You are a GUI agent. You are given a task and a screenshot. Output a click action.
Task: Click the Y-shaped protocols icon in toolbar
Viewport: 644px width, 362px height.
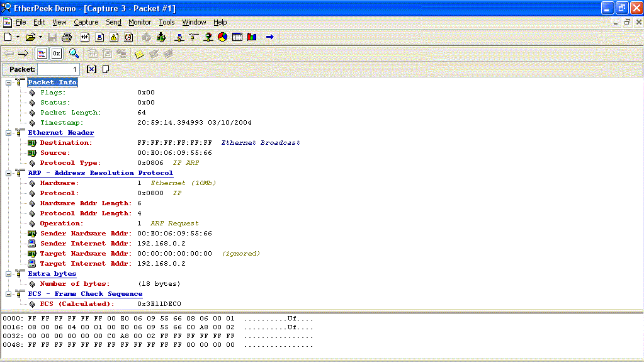point(194,37)
